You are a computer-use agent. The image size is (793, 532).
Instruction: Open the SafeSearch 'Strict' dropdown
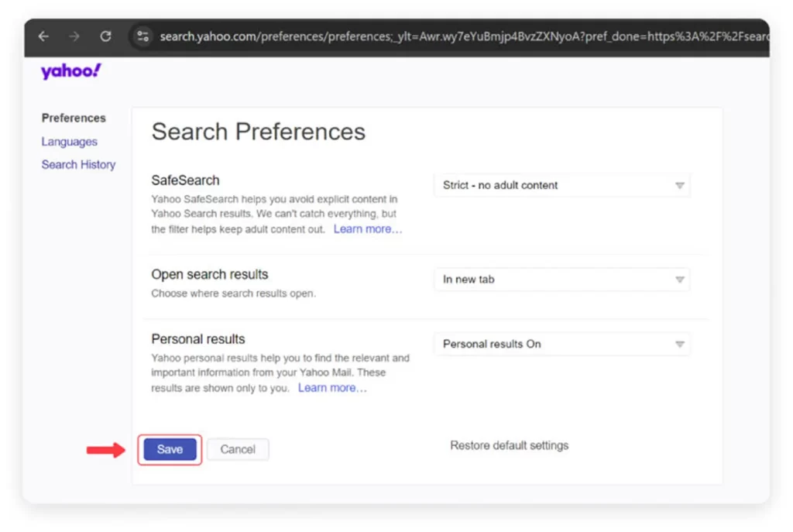[x=561, y=186]
